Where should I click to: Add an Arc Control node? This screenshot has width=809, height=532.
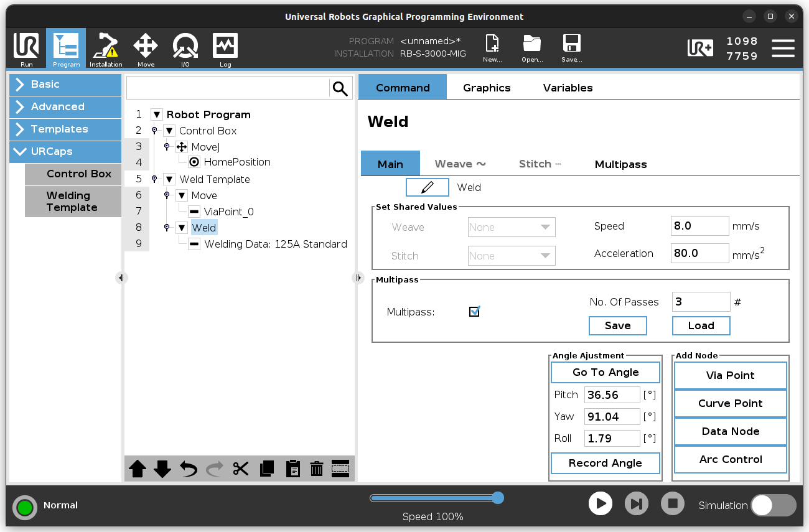pos(730,459)
